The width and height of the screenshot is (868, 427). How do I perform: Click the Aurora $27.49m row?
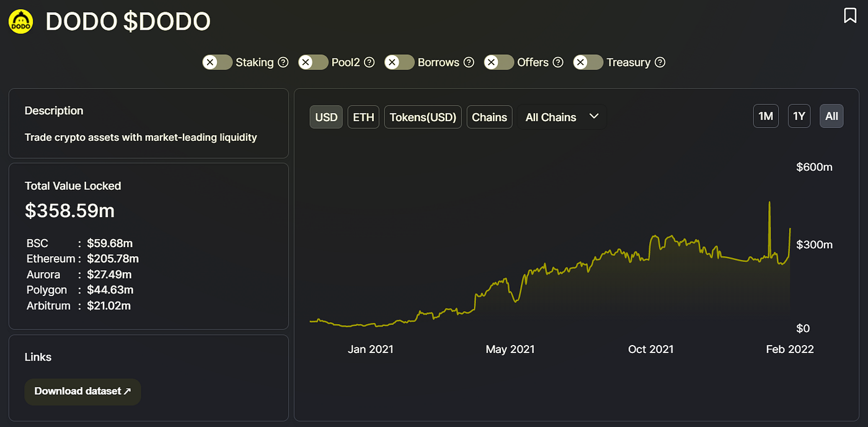click(x=79, y=274)
